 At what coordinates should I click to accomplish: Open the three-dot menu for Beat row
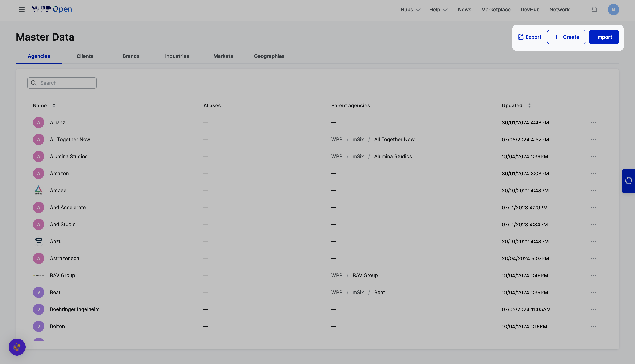[x=593, y=292]
